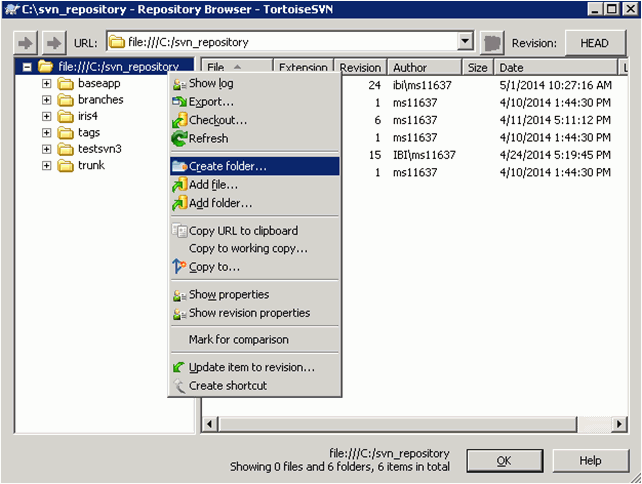Viewport: 642px width, 484px height.
Task: Click the Update item to revision icon
Action: click(179, 367)
